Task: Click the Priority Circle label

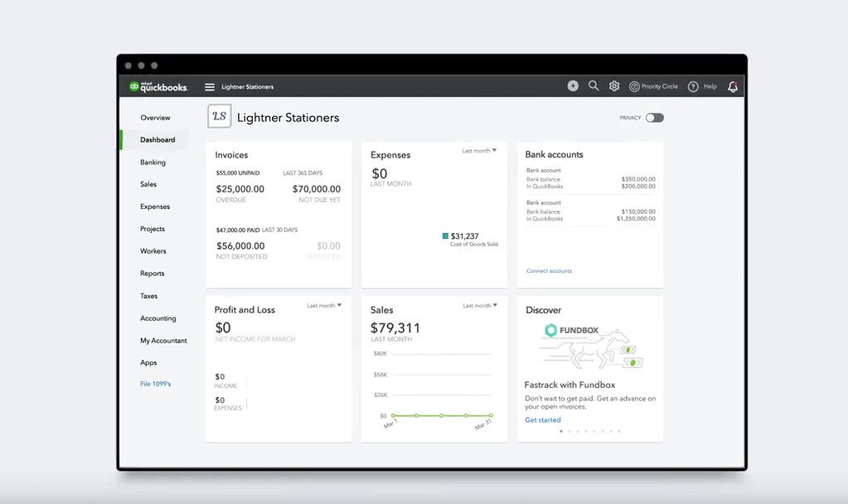Action: coord(659,86)
